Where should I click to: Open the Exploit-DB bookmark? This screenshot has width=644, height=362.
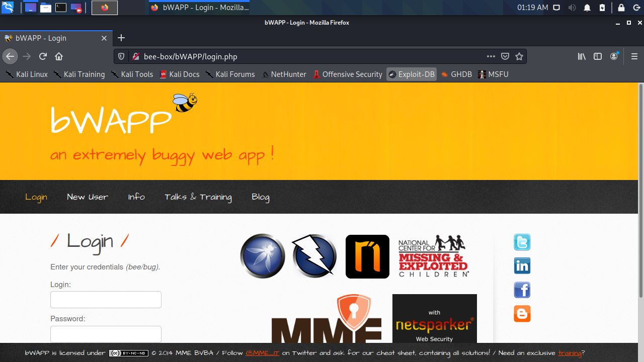[412, 74]
